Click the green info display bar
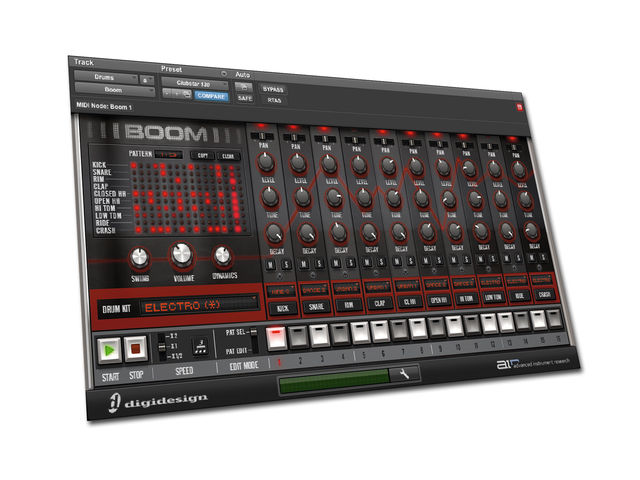 pos(334,381)
